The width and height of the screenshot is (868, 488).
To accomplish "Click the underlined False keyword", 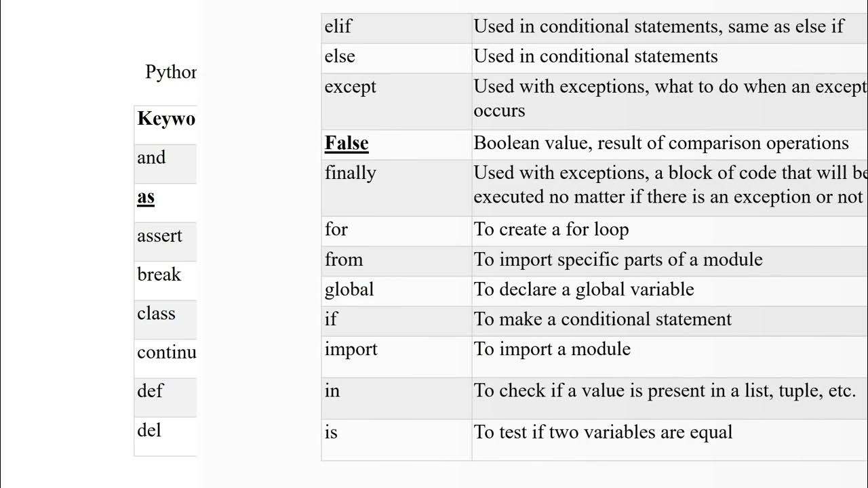I will tap(347, 143).
